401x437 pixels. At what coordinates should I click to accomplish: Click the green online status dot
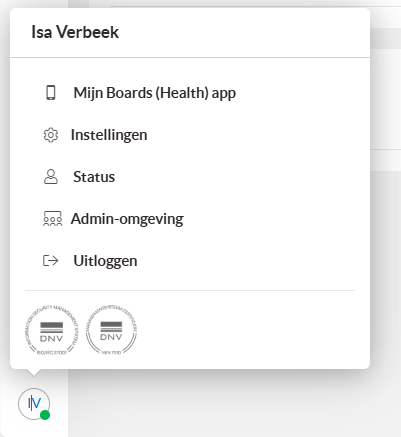pos(45,415)
